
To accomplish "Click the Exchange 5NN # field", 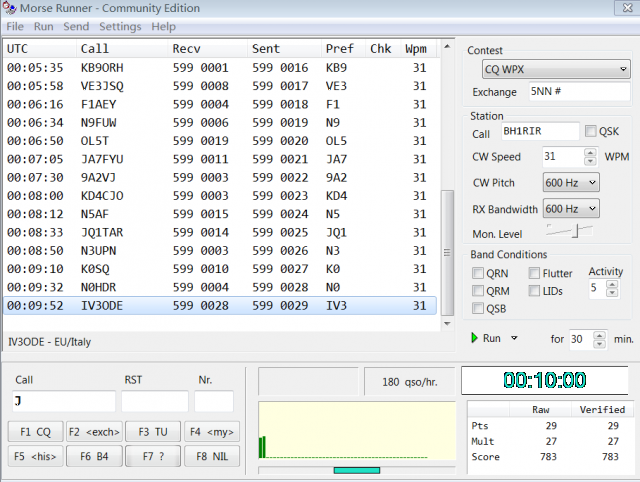I will point(579,91).
